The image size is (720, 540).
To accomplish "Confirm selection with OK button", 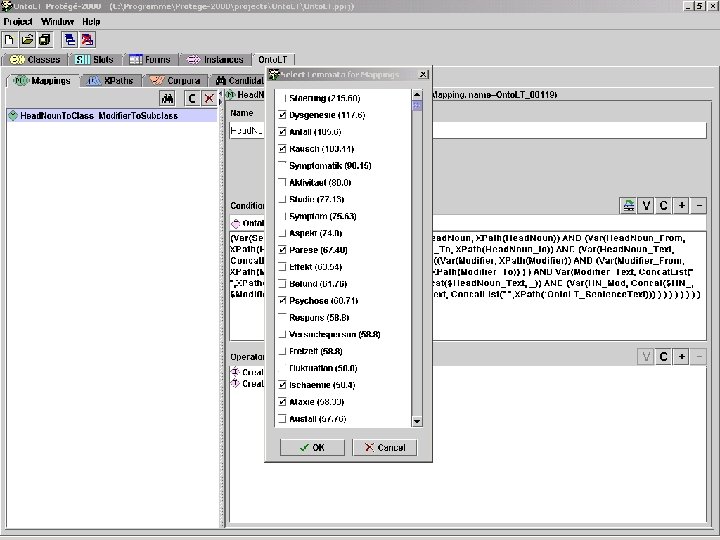I will [312, 447].
